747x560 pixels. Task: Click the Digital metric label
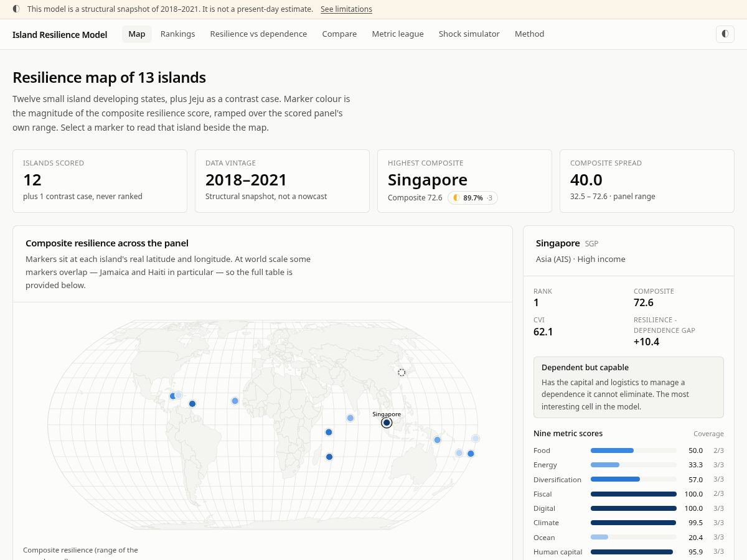[x=544, y=508]
